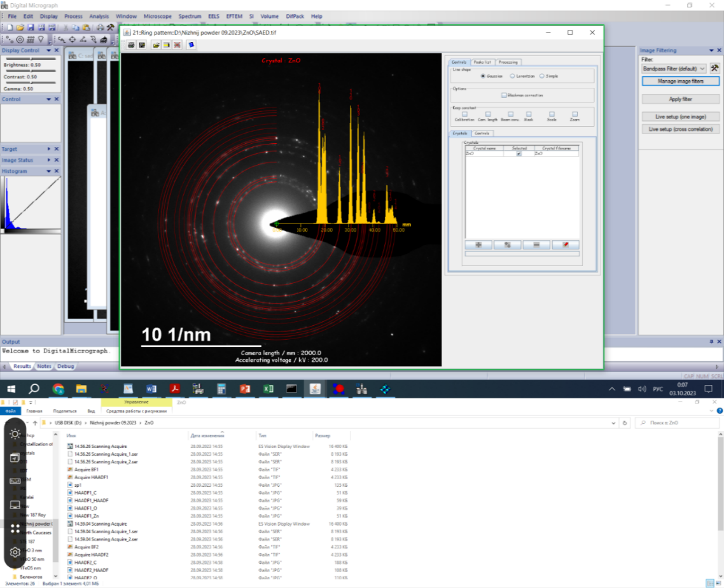
Task: Click the add crystal plus button
Action: tap(478, 245)
